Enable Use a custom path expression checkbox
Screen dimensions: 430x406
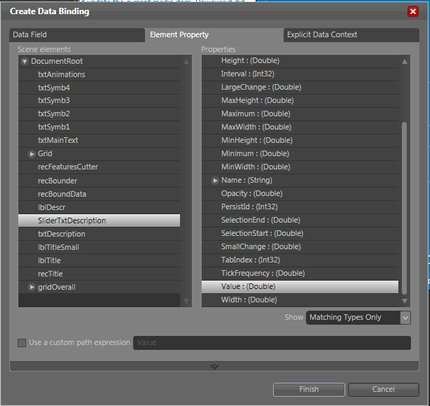(22, 343)
